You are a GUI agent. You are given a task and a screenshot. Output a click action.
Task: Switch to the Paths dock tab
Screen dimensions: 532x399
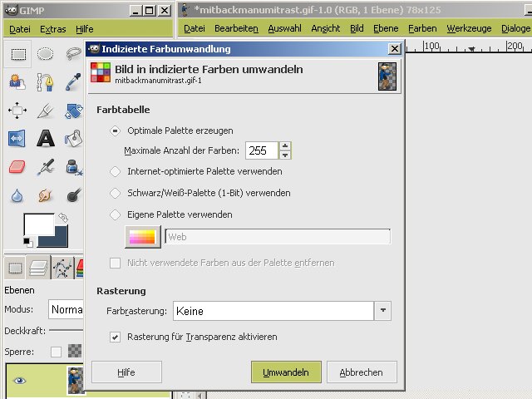62,268
